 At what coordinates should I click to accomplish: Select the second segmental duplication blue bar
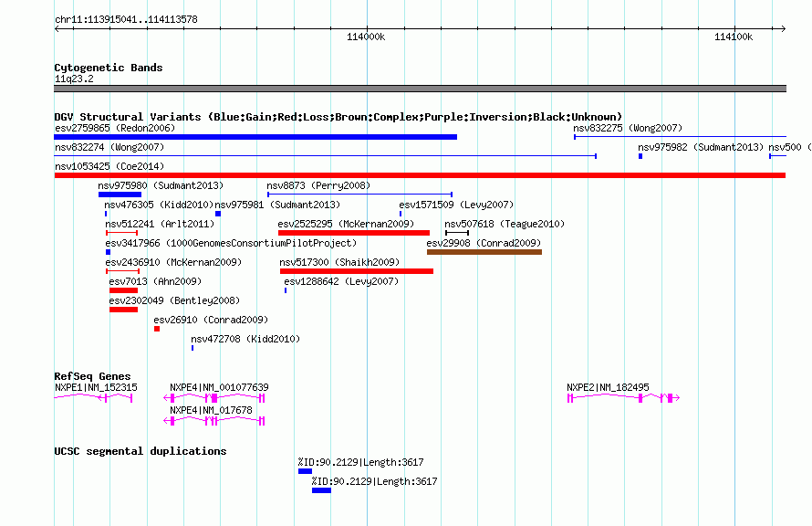click(321, 490)
